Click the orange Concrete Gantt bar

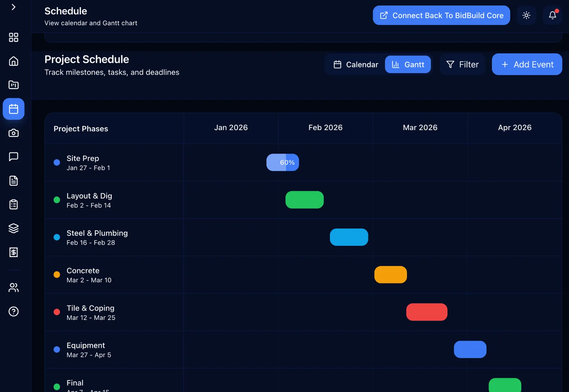tap(390, 275)
